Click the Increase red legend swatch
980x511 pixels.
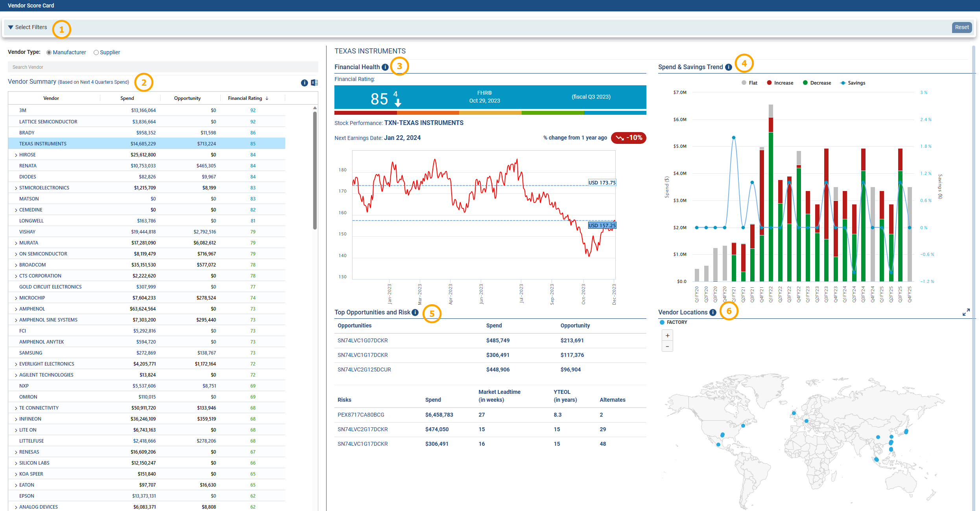pyautogui.click(x=769, y=83)
